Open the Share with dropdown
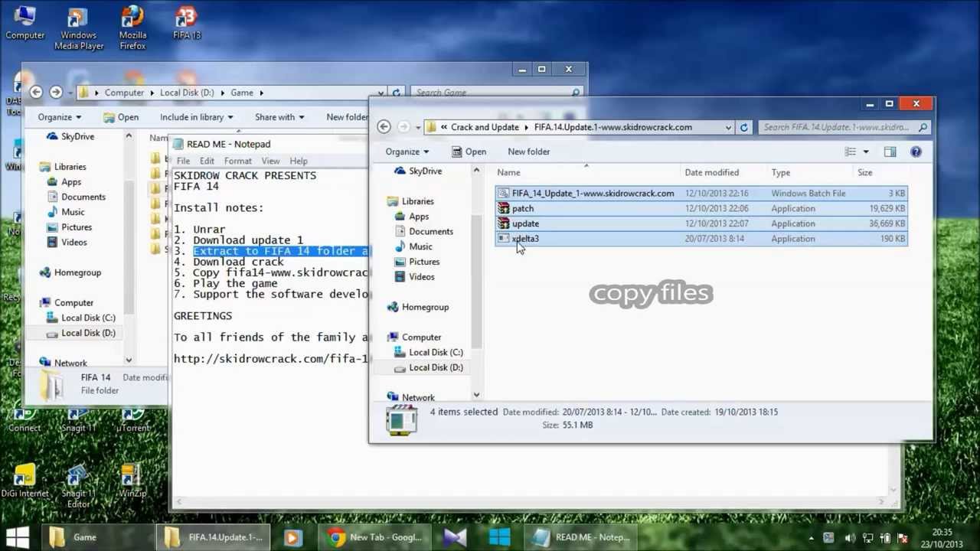Image resolution: width=980 pixels, height=551 pixels. point(279,117)
